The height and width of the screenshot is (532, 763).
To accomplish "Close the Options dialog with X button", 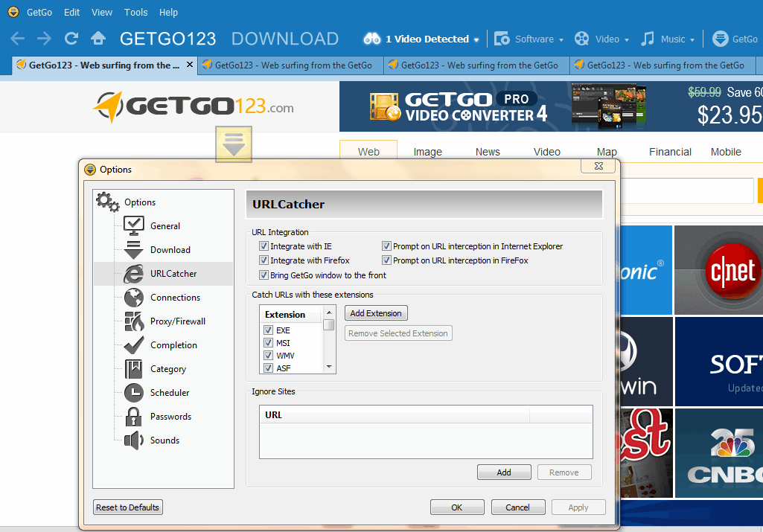I will point(598,166).
